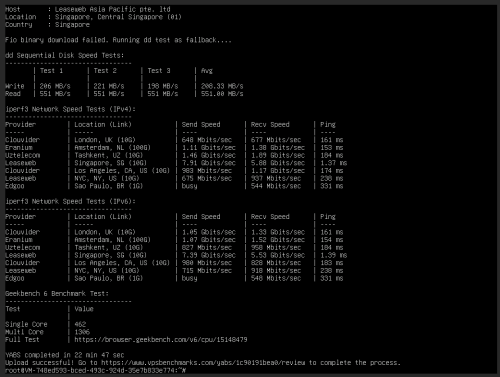Screen dimensions: 500x377
Task: Select '7.91 Gbits/sec' Singapore send speed
Action: 209,163
